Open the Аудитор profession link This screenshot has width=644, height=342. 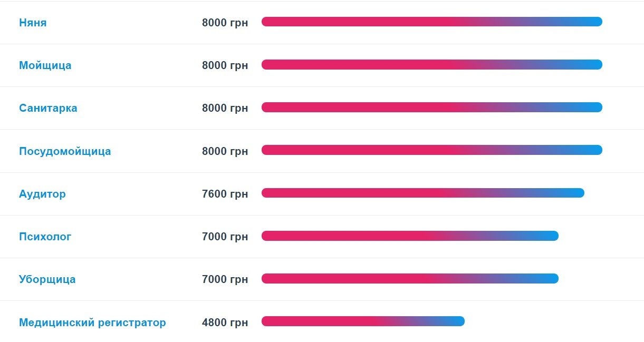(42, 194)
